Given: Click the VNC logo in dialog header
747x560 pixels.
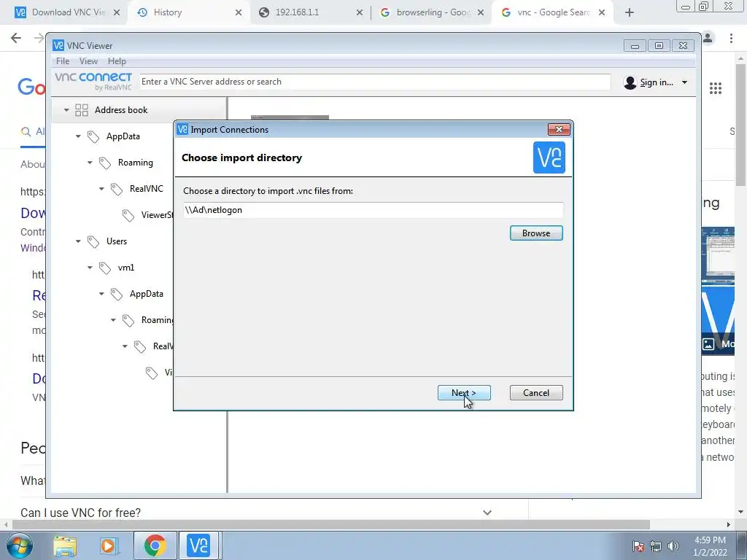Looking at the screenshot, I should tap(549, 157).
